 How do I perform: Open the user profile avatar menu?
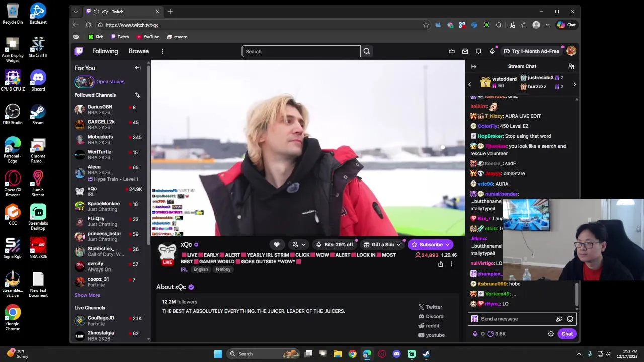coord(571,51)
